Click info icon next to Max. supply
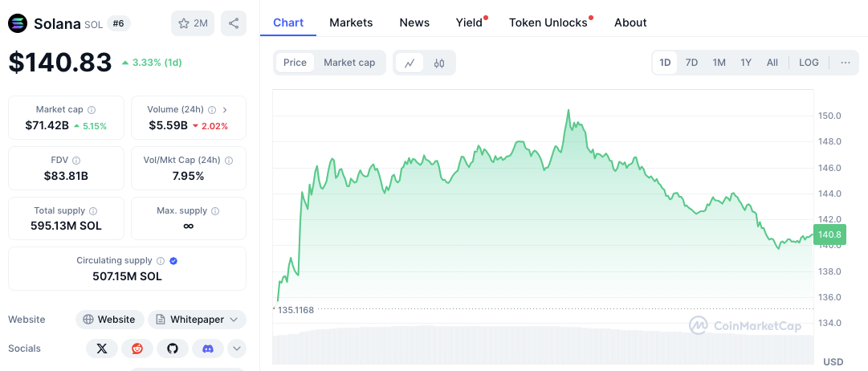This screenshot has height=371, width=868. (x=215, y=211)
